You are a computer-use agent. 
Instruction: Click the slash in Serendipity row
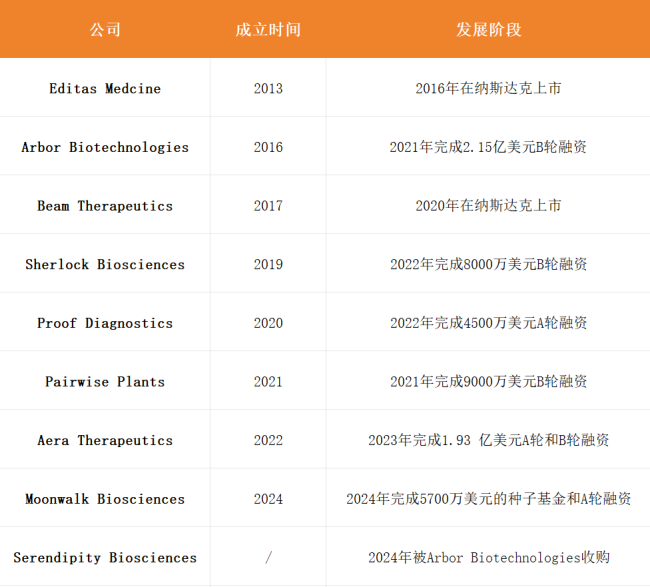[269, 558]
